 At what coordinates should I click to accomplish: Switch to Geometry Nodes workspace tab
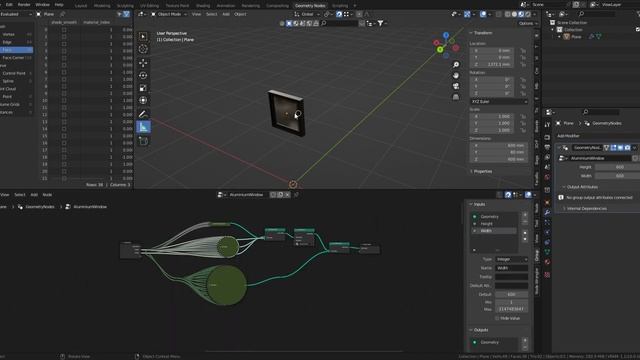(310, 6)
